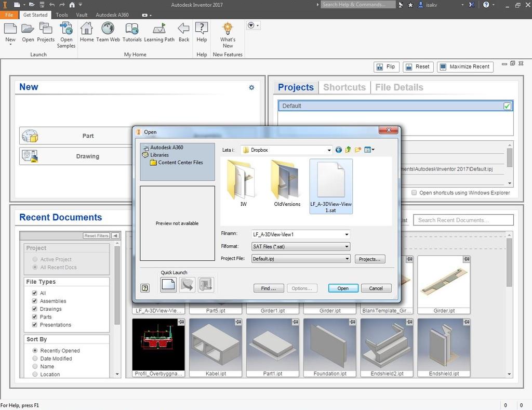Click the Find... button
This screenshot has height=410, width=532.
click(x=268, y=288)
